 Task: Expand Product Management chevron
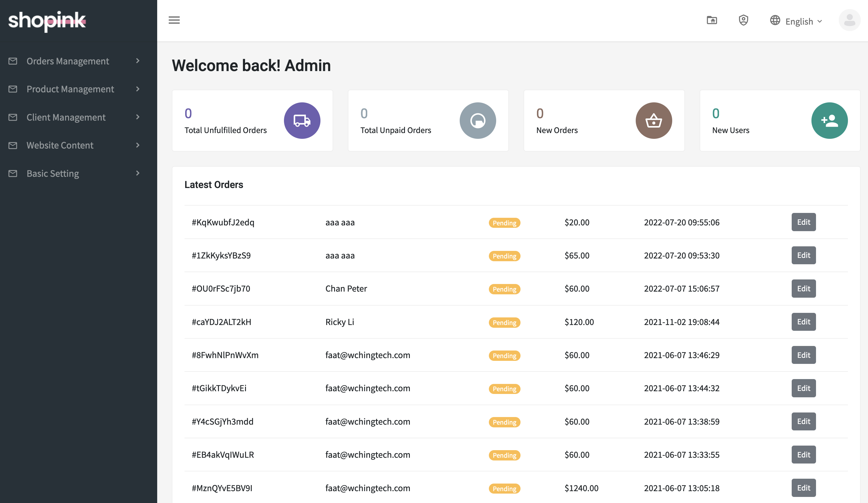[138, 89]
